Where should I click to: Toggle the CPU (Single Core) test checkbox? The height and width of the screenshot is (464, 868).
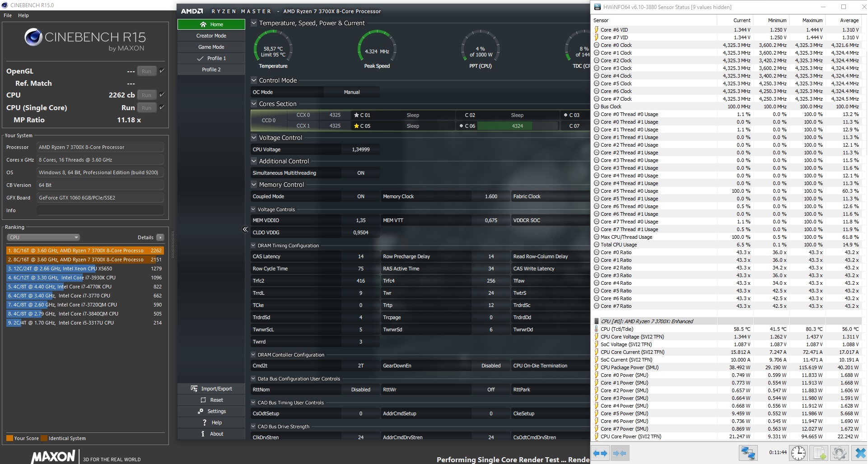[x=162, y=107]
